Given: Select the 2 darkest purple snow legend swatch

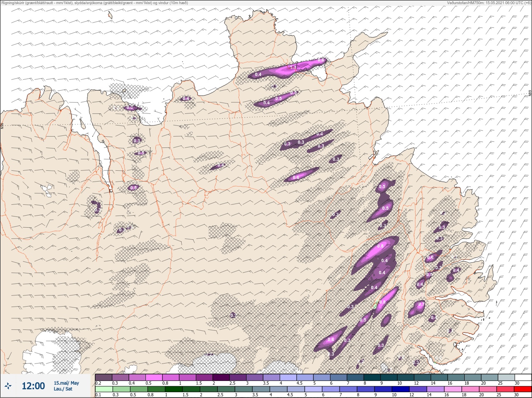Looking at the screenshot, I should pyautogui.click(x=221, y=377).
